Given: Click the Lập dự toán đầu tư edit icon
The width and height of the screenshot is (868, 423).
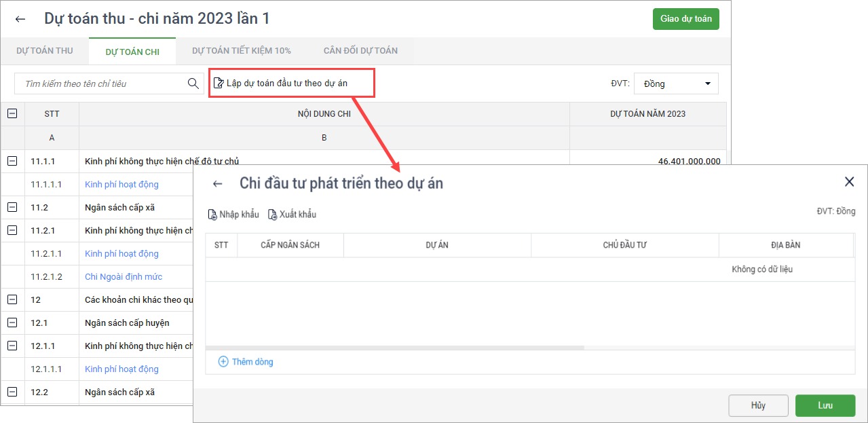Looking at the screenshot, I should (x=219, y=83).
